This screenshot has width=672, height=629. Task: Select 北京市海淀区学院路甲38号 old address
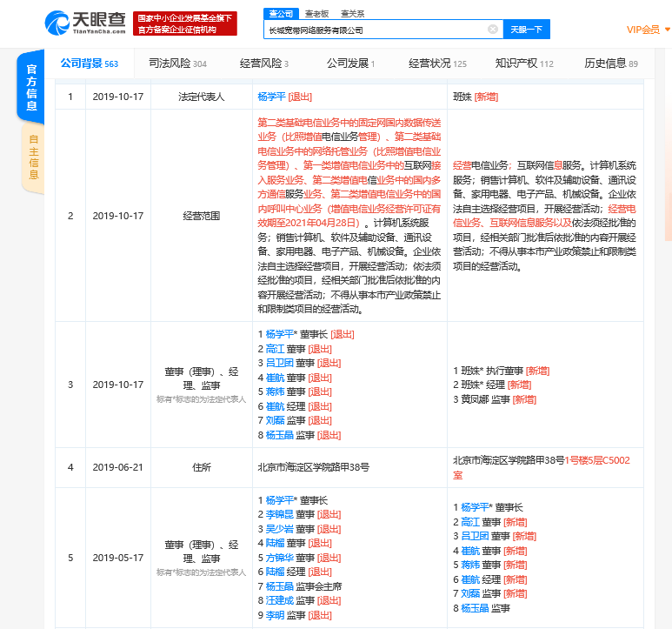313,467
